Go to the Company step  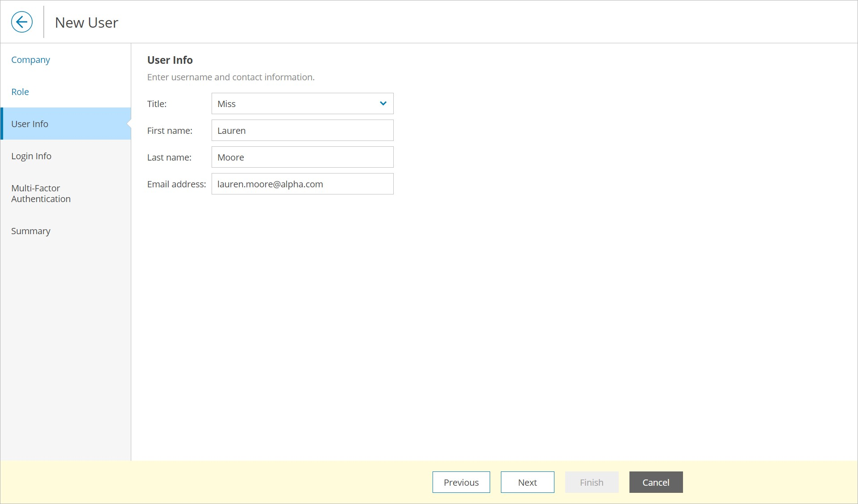point(30,60)
